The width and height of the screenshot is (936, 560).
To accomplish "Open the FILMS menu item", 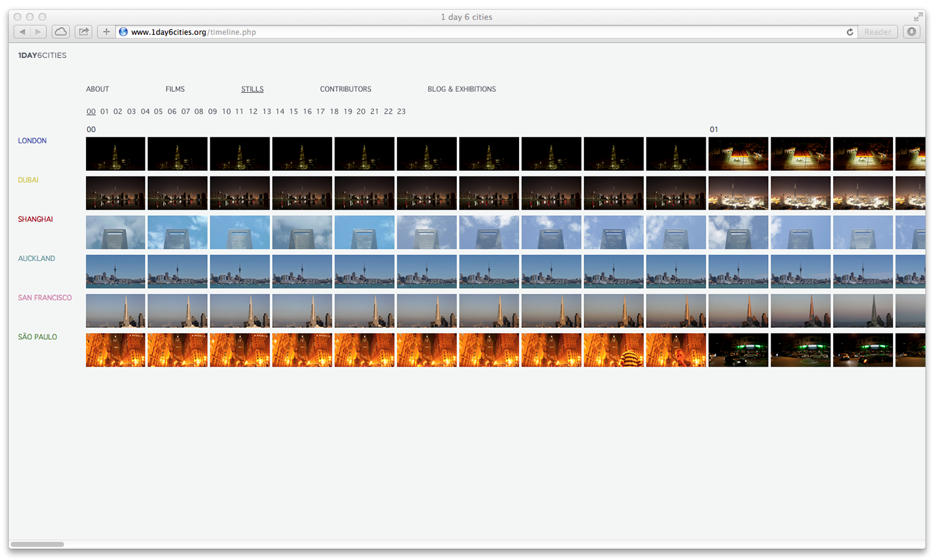I will (x=175, y=89).
